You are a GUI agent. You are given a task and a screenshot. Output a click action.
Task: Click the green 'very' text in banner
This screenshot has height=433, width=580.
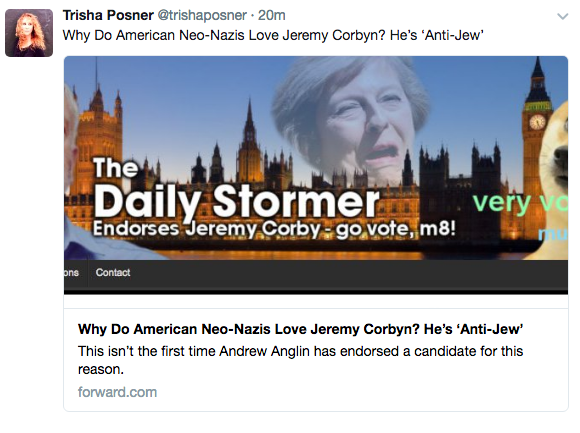(x=502, y=203)
